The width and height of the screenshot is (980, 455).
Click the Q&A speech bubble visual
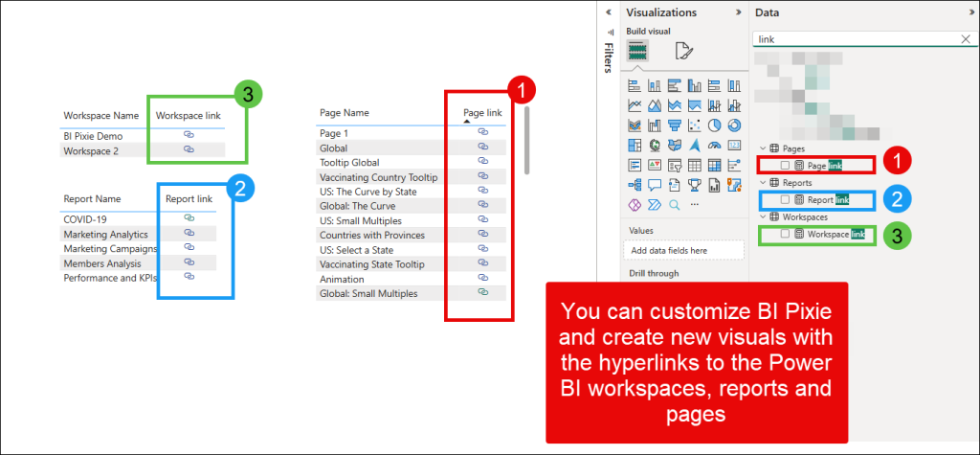tap(655, 185)
